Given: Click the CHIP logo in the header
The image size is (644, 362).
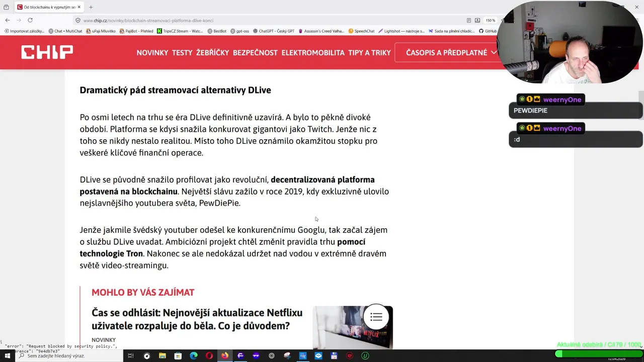Looking at the screenshot, I should click(x=47, y=52).
